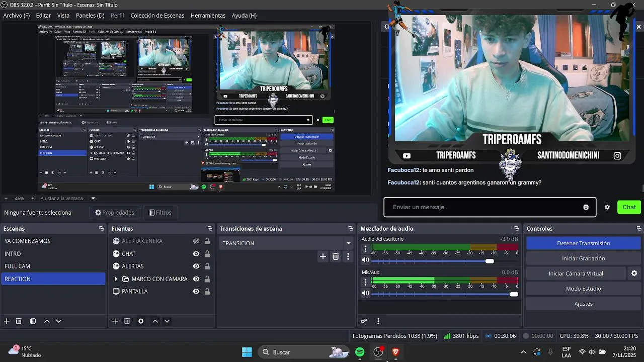Open virtual camera settings gear
Viewport: 644px width, 362px height.
[x=634, y=274]
